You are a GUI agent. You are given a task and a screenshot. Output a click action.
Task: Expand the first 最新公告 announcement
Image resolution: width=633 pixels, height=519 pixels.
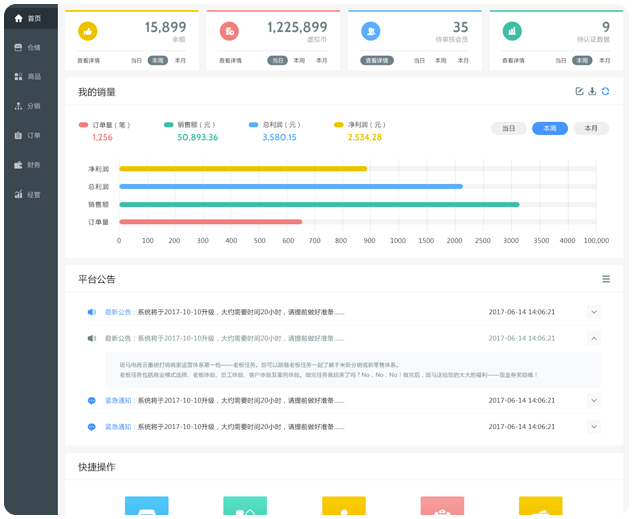tap(594, 312)
